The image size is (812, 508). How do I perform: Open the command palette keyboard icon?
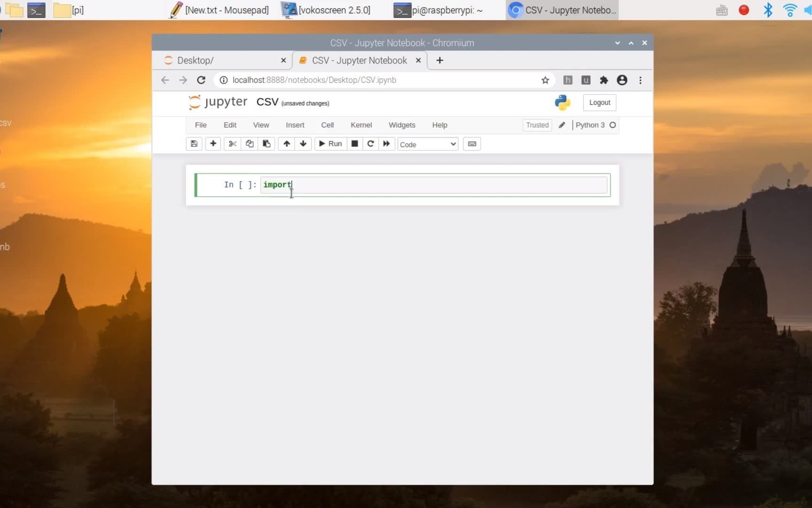click(x=472, y=144)
